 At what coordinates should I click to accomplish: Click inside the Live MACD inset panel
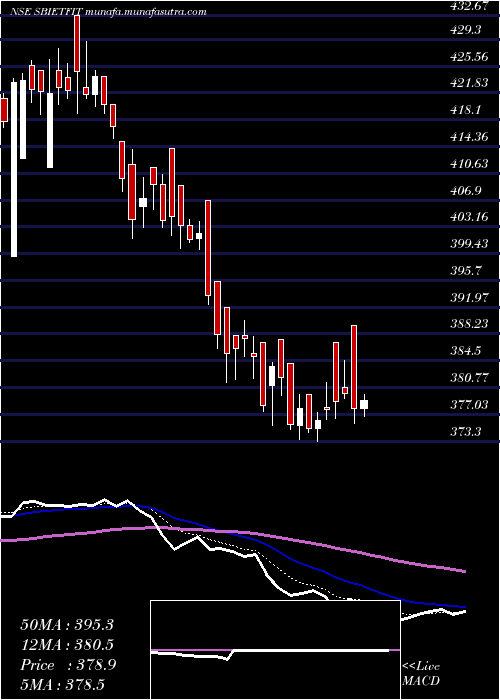coord(275,650)
